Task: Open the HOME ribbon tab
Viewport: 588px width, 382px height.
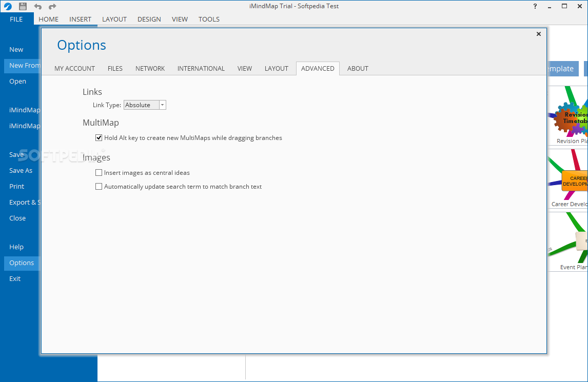Action: click(x=48, y=19)
